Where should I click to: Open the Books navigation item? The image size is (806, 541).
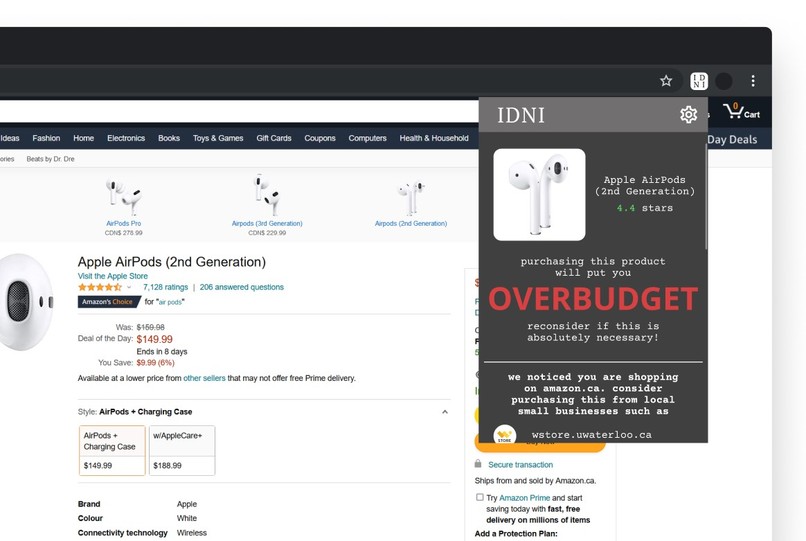[x=169, y=138]
